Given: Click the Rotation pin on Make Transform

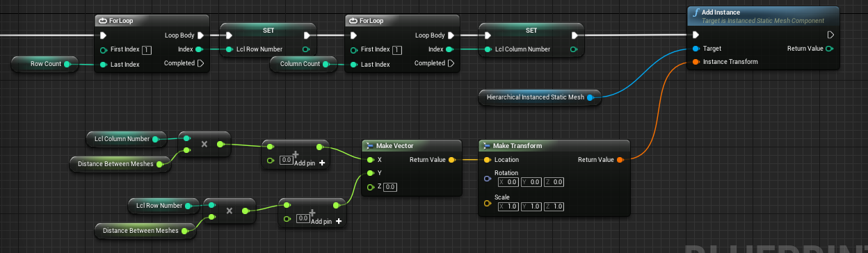Looking at the screenshot, I should 487,179.
